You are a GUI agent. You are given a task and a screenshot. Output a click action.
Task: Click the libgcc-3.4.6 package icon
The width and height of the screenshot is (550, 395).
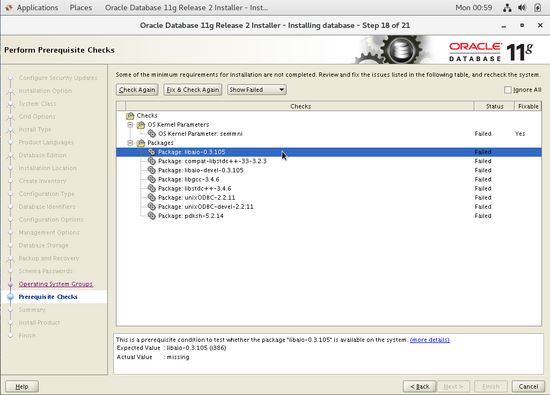(x=152, y=179)
